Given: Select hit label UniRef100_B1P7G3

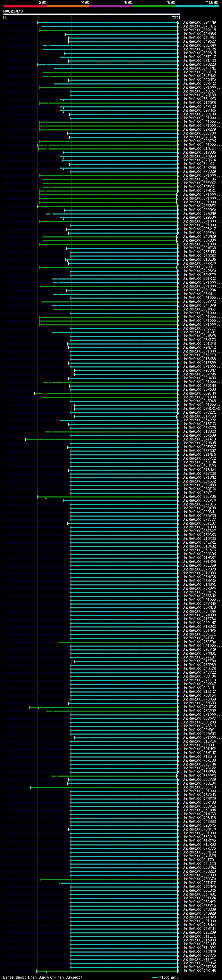Looking at the screenshot, I should coord(199,416).
